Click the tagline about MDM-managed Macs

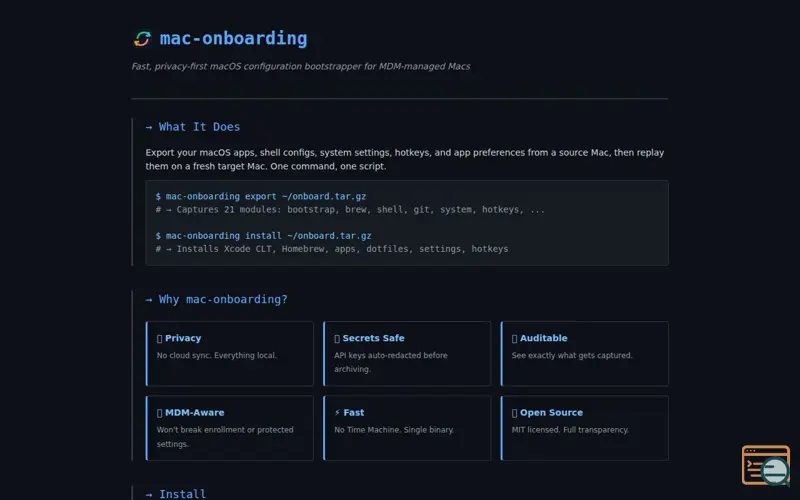pos(301,66)
